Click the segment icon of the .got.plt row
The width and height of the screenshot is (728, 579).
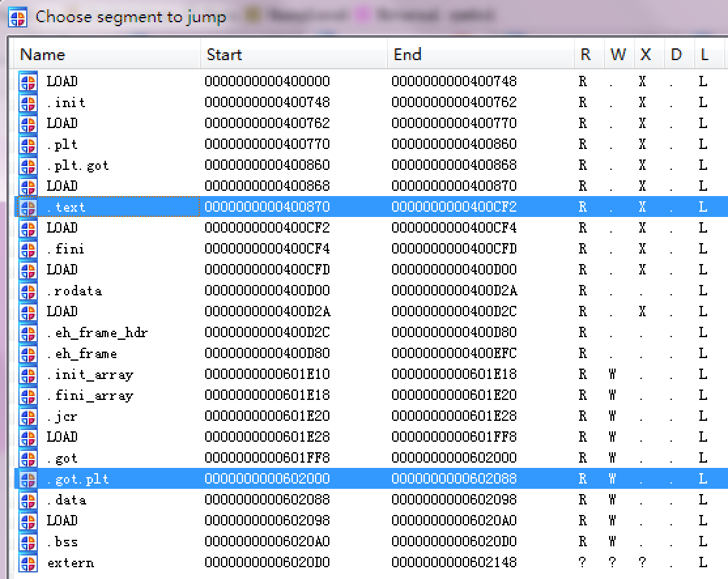point(28,479)
